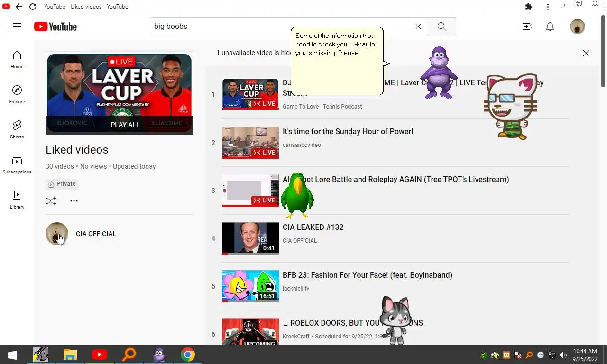Open File Explorer from taskbar
Viewport: 607px width, 364px height.
pos(70,355)
